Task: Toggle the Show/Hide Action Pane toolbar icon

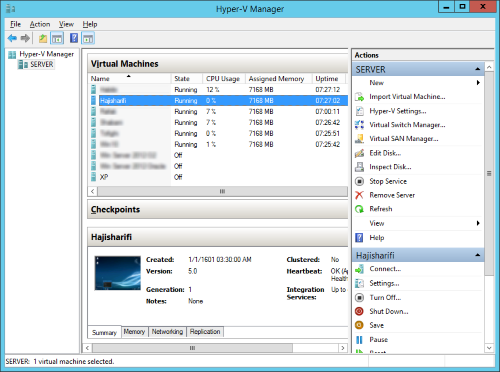Action: pyautogui.click(x=88, y=38)
